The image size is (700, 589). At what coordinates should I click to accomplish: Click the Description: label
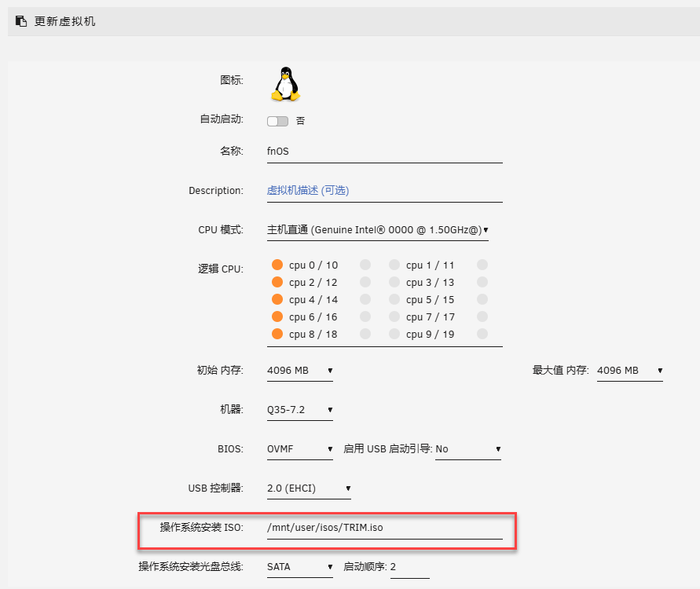click(216, 191)
